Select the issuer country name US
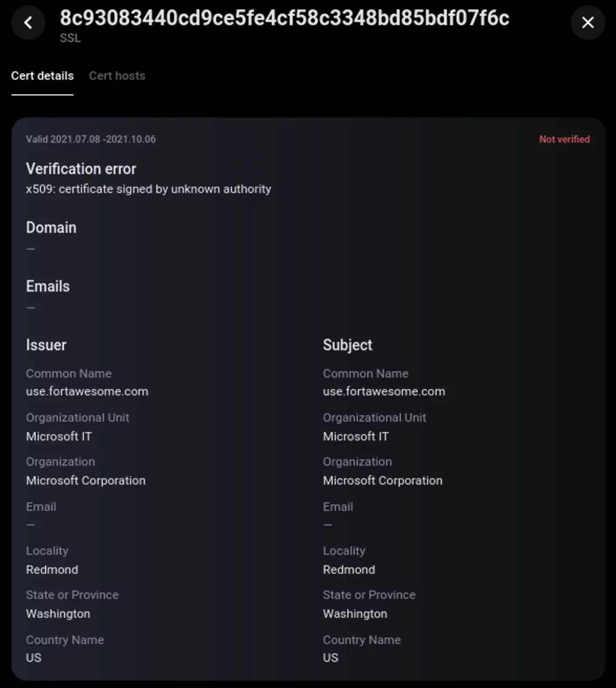Screen dimensions: 616x688 (x=34, y=658)
